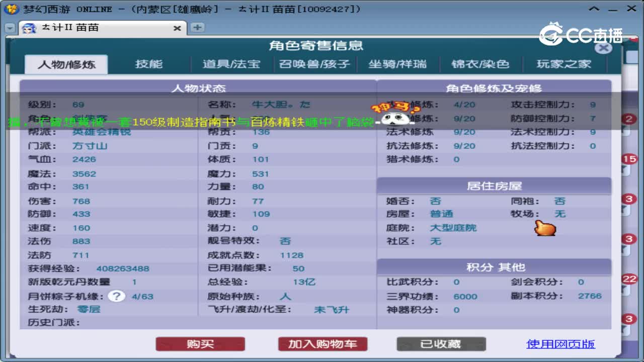
Task: Select the 苗苗 character window tab
Action: (102, 28)
